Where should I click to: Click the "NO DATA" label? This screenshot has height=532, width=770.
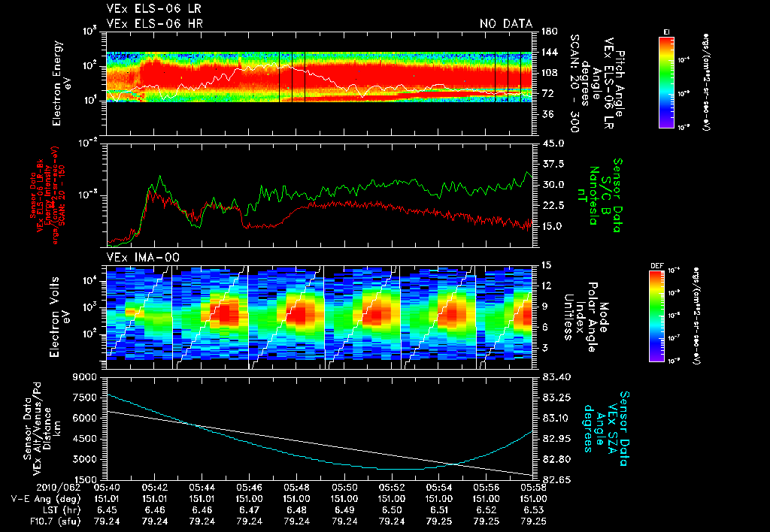pyautogui.click(x=506, y=23)
